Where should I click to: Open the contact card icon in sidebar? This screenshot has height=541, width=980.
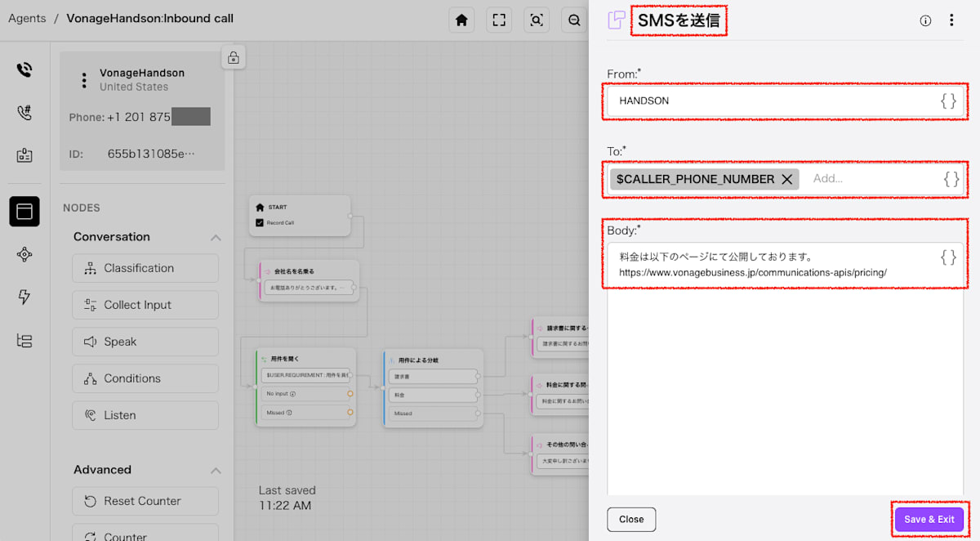click(x=24, y=155)
